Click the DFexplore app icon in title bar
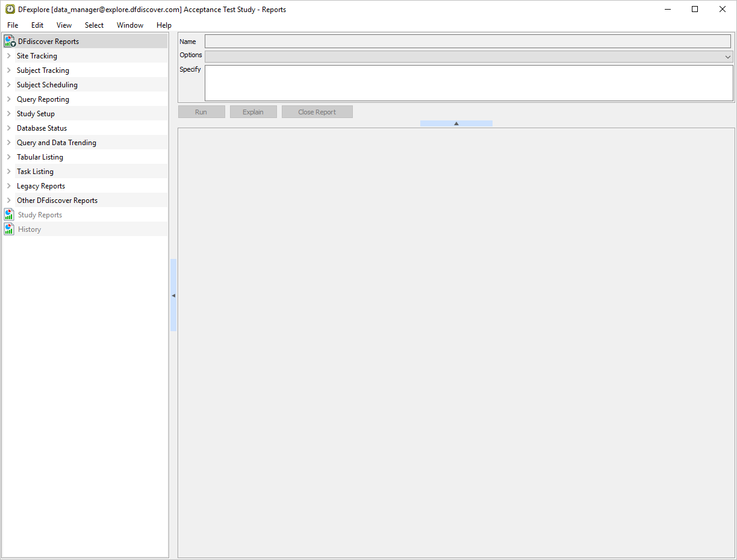737x560 pixels. (x=10, y=10)
